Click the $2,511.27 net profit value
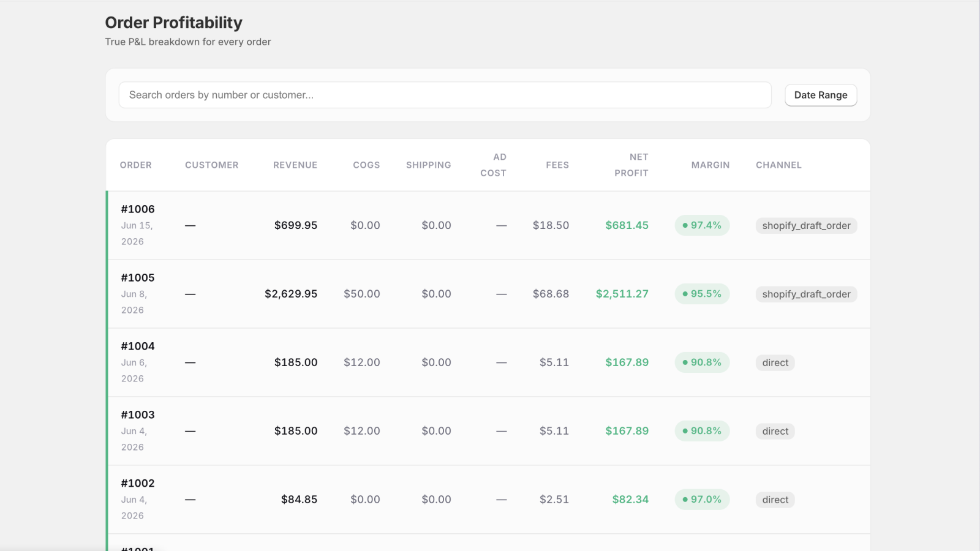 (622, 294)
